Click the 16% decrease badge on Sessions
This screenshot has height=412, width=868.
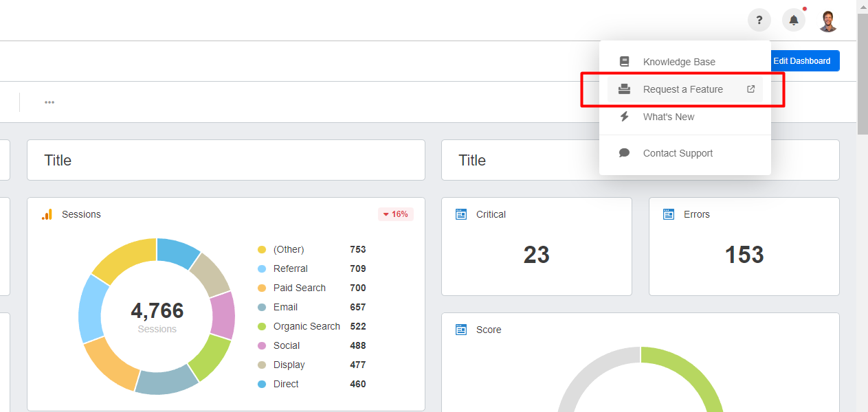[396, 214]
